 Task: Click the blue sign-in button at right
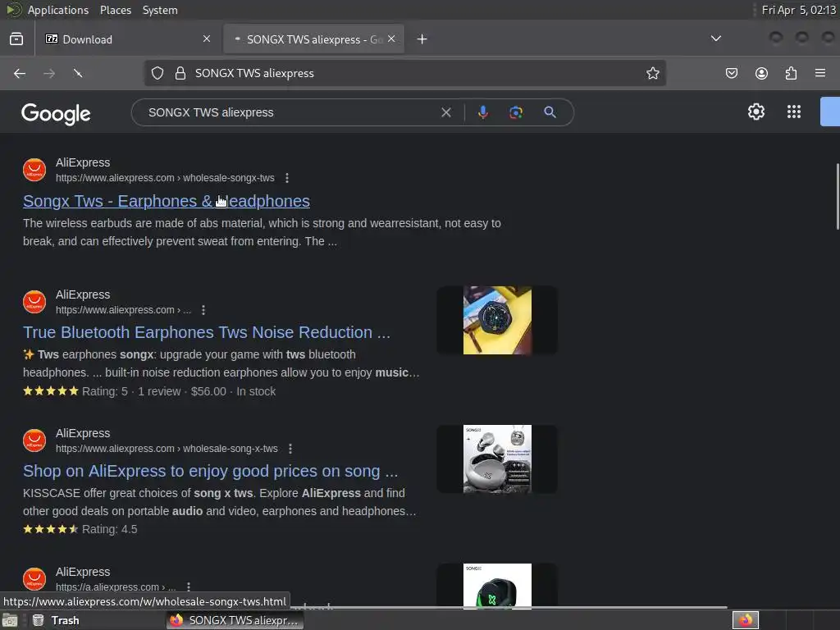[x=830, y=112]
